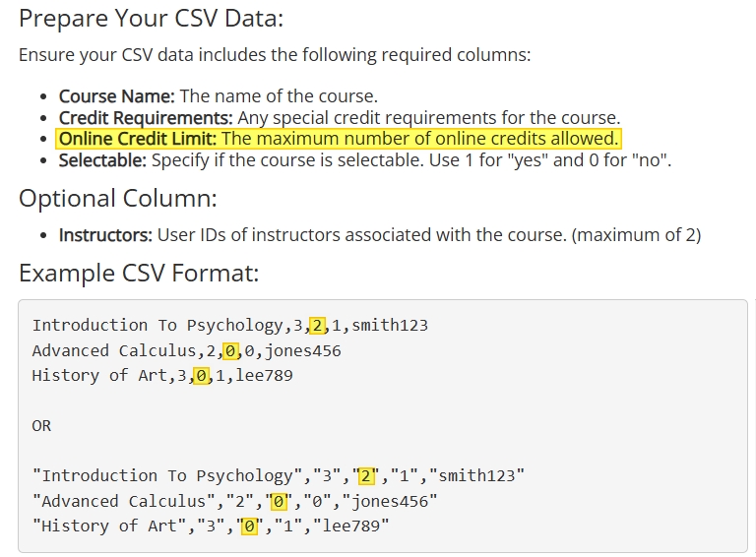Screen dimensions: 756x557
Task: Click highlighted 2 in unquoted Psychology row
Action: pos(317,326)
